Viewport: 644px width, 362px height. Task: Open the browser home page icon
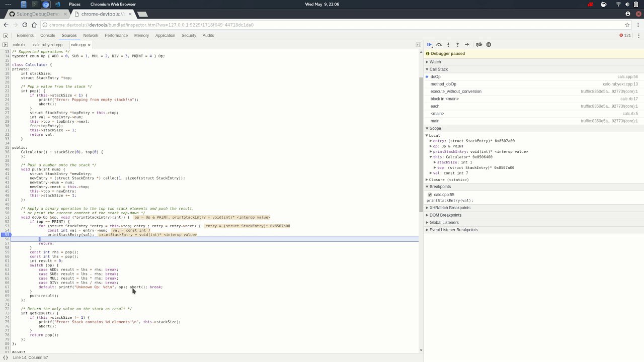pos(34,25)
